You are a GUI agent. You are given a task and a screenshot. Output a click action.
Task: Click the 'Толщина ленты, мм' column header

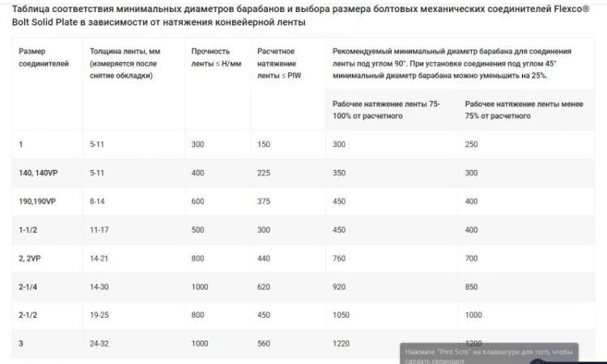[x=125, y=63]
